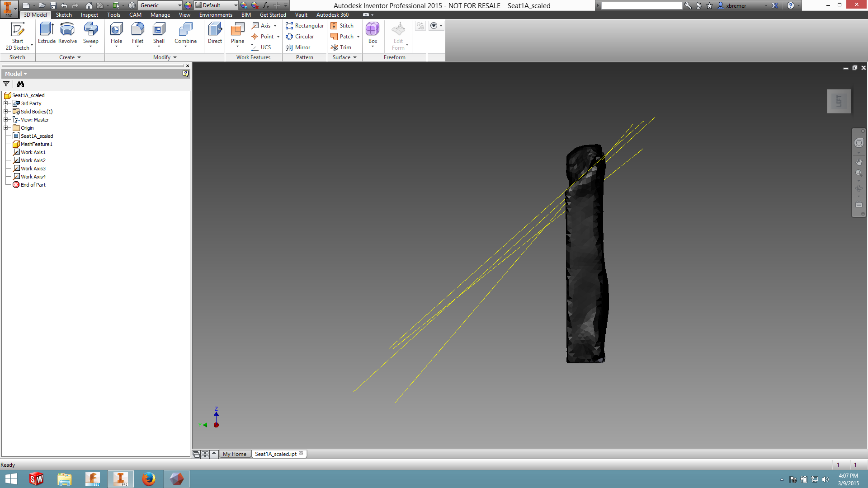Image resolution: width=868 pixels, height=488 pixels.
Task: Switch to the Sketch ribbon tab
Action: click(x=64, y=15)
